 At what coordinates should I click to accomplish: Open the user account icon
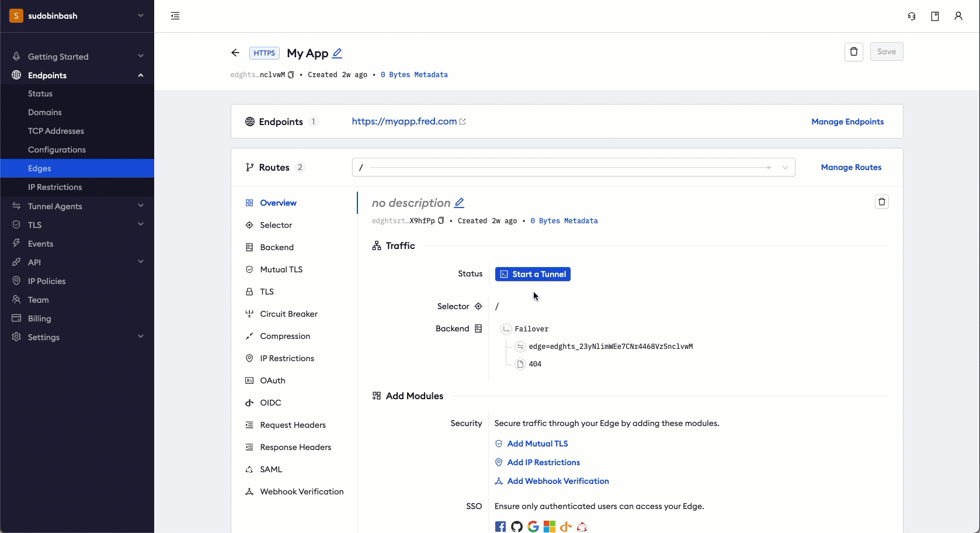tap(958, 16)
